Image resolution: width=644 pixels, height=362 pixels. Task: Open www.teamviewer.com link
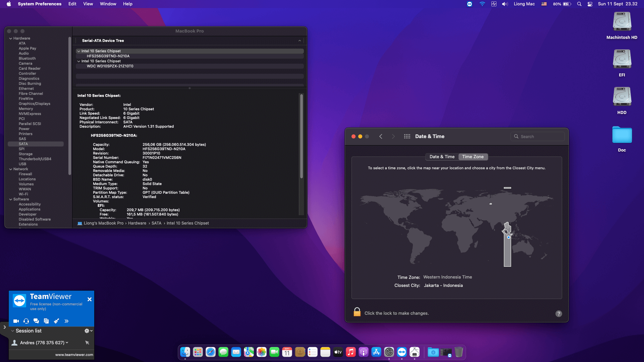[x=74, y=355]
